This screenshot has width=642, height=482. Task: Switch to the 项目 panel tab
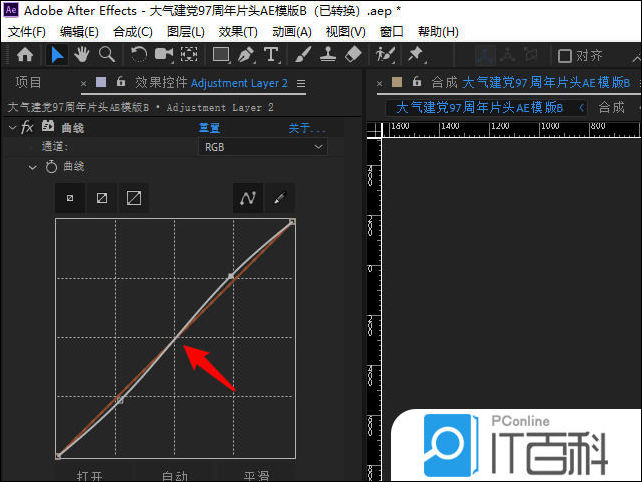coord(28,82)
